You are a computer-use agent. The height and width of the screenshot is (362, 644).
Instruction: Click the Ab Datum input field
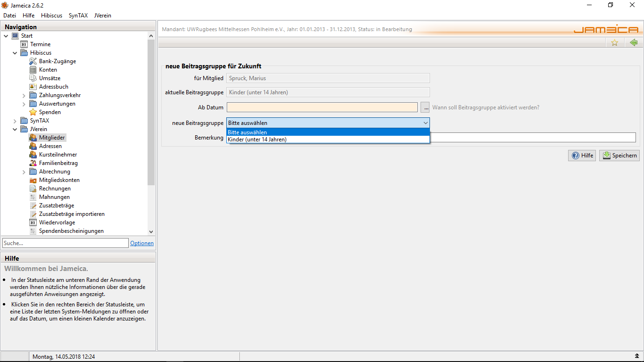tap(322, 107)
